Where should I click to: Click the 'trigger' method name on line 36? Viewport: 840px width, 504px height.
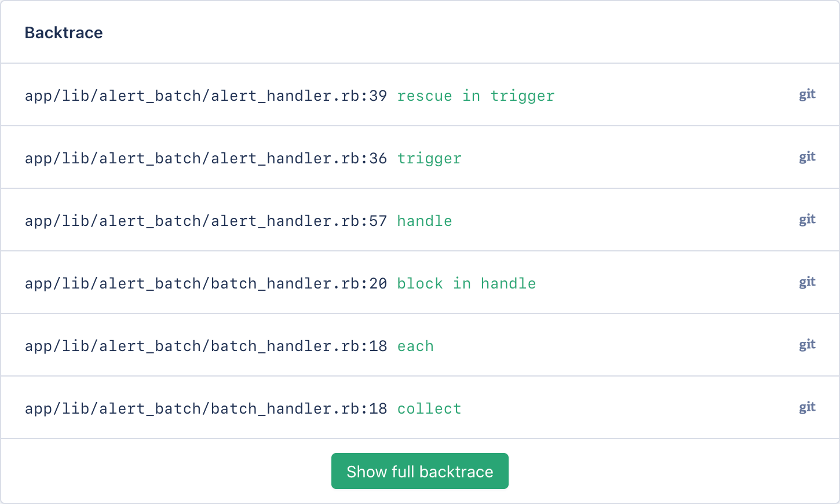(429, 159)
